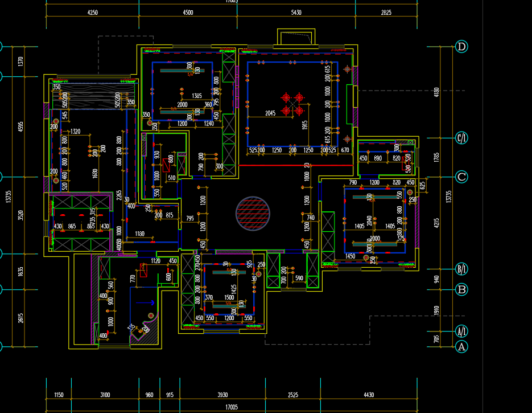Viewport: 532px width, 413px height.
Task: Click the grid axis bubble labeled C
Action: pos(462,177)
